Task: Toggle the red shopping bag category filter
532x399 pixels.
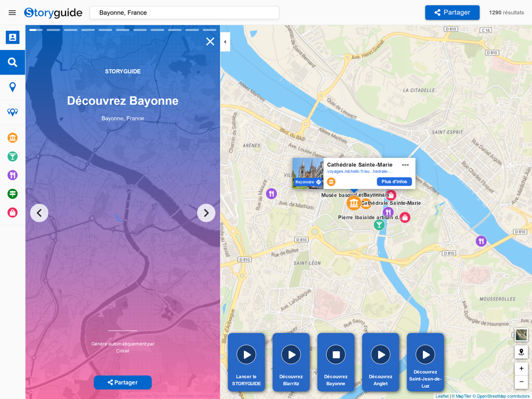Action: 13,213
